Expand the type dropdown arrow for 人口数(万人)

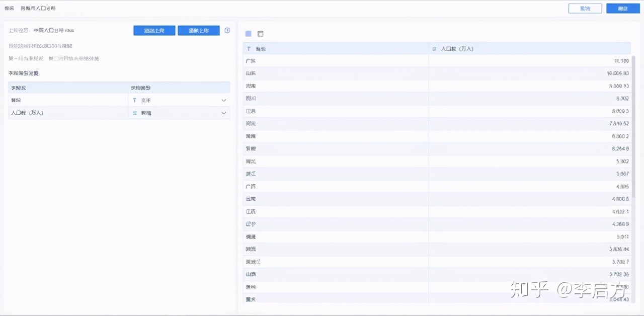pos(224,113)
